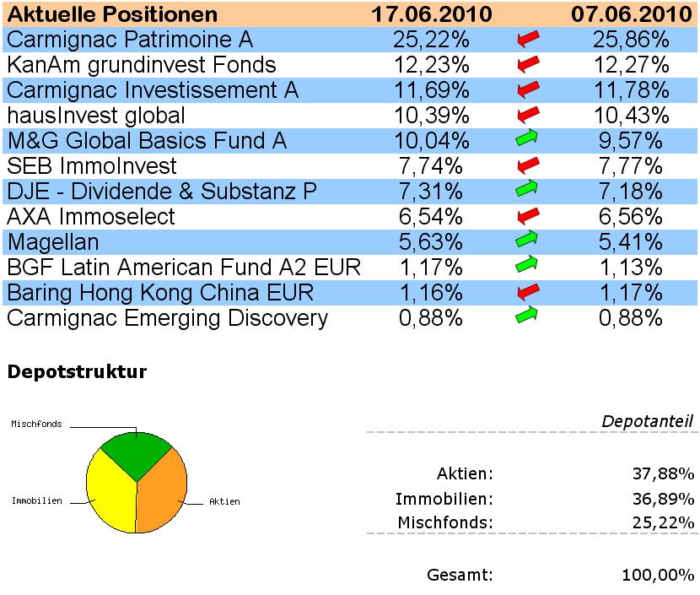Click the red arrow in SEB ImmoInvest row
This screenshot has height=595, width=700.
click(x=527, y=165)
